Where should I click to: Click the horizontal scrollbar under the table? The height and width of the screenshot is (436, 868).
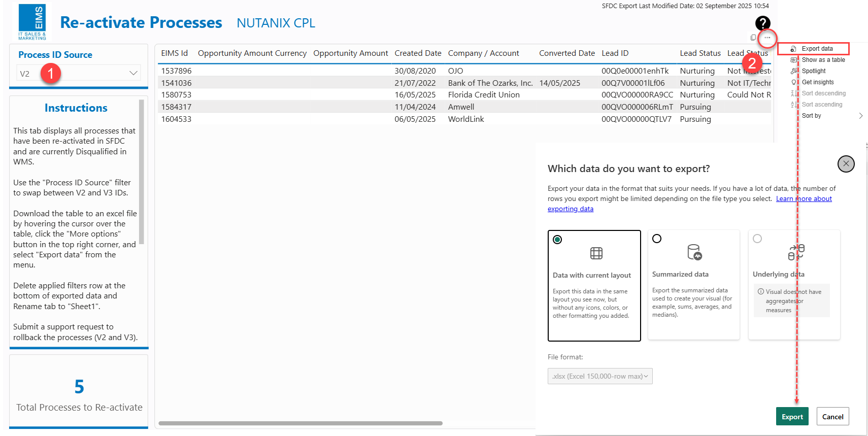(300, 423)
